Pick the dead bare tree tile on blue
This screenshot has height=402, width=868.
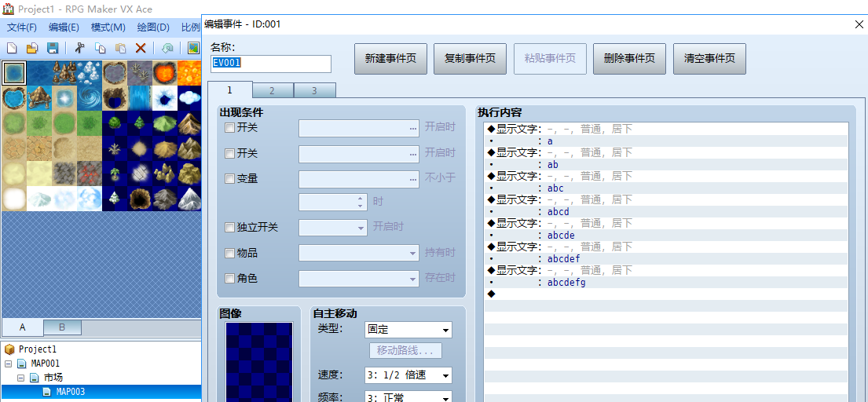pyautogui.click(x=114, y=148)
